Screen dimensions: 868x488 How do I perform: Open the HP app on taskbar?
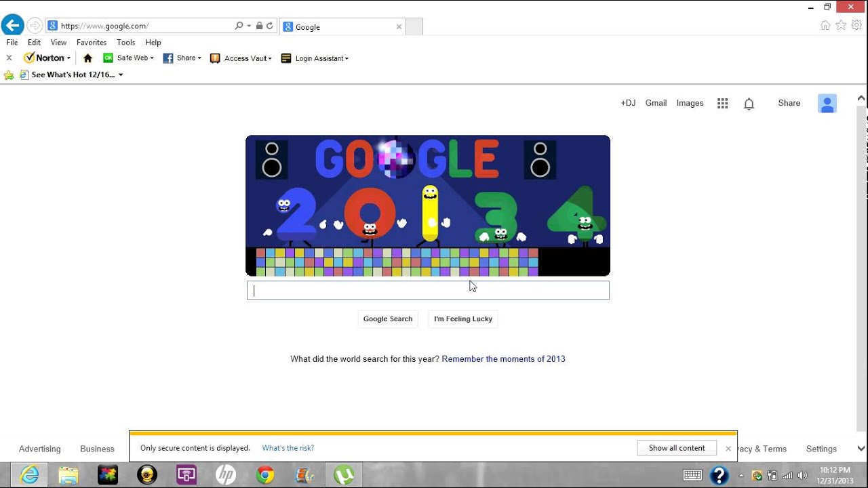click(x=226, y=475)
